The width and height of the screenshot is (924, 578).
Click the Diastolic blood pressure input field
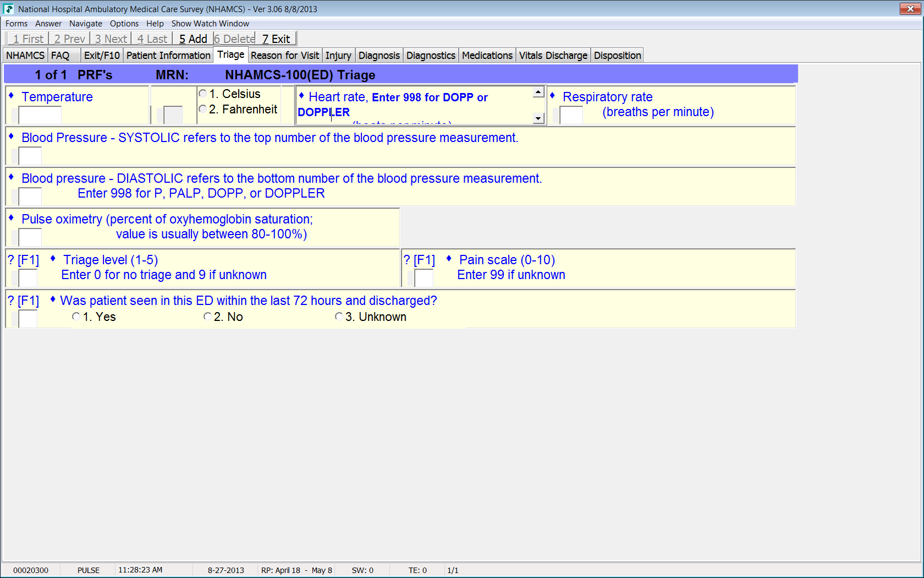30,197
